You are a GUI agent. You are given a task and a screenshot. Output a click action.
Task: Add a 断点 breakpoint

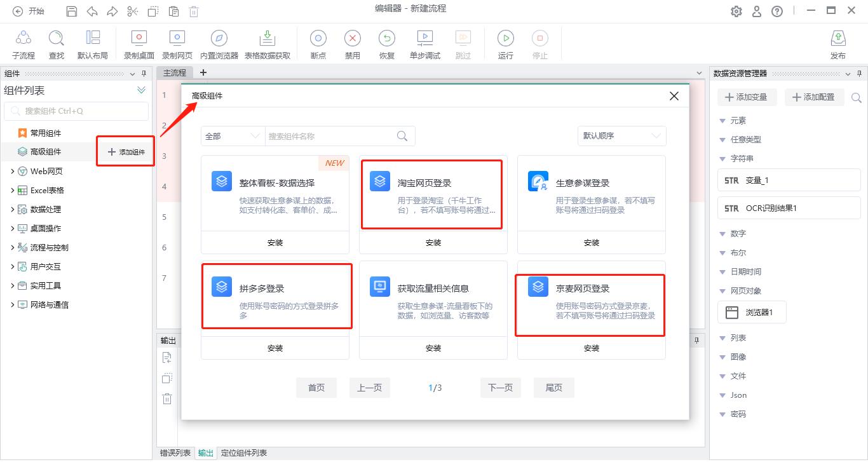318,38
